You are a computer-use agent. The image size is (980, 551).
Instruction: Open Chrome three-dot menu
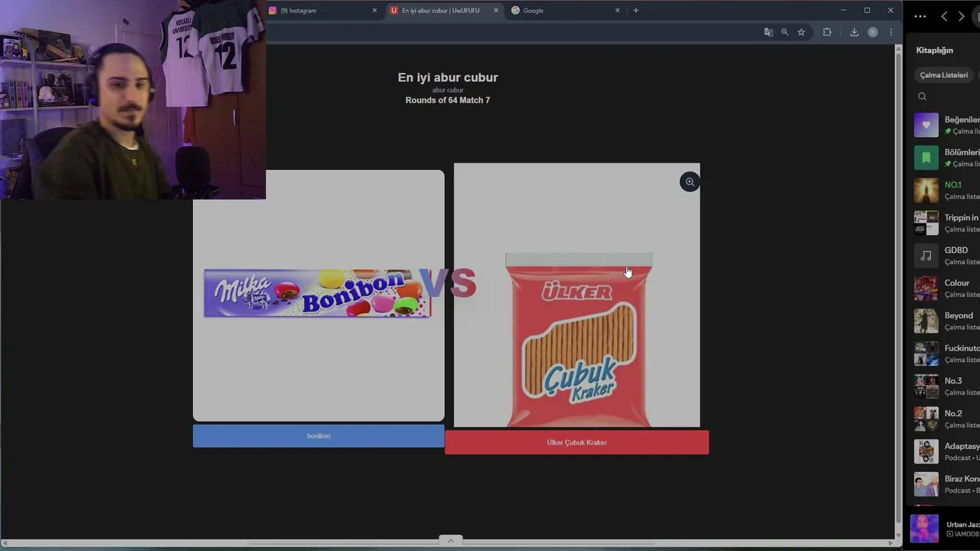click(x=891, y=32)
